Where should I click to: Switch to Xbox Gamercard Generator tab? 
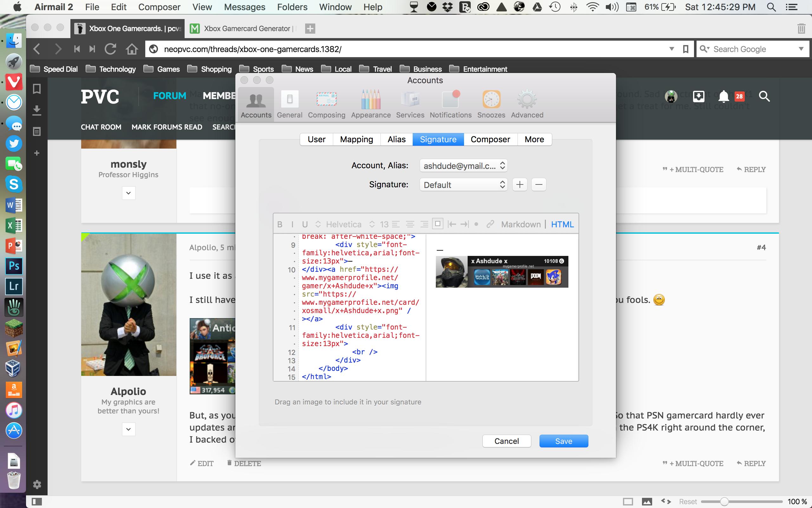(x=244, y=29)
